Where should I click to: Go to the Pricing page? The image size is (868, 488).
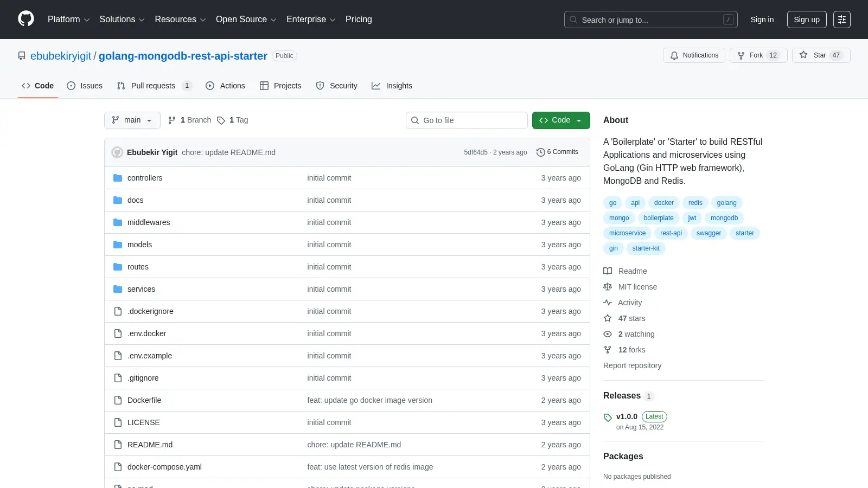pyautogui.click(x=359, y=20)
